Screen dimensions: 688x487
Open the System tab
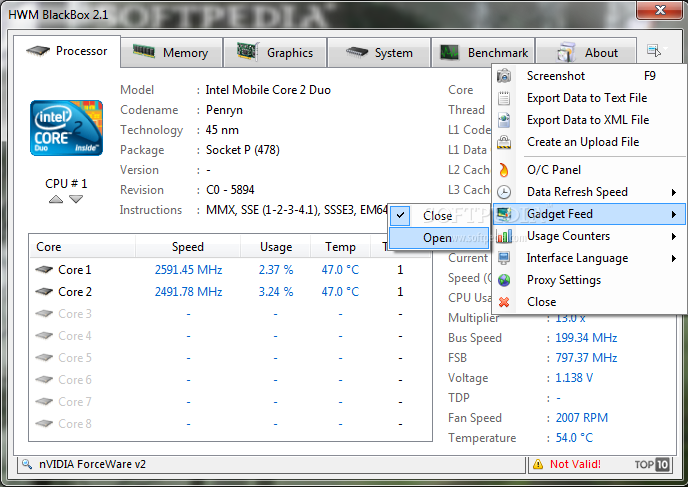[x=379, y=52]
